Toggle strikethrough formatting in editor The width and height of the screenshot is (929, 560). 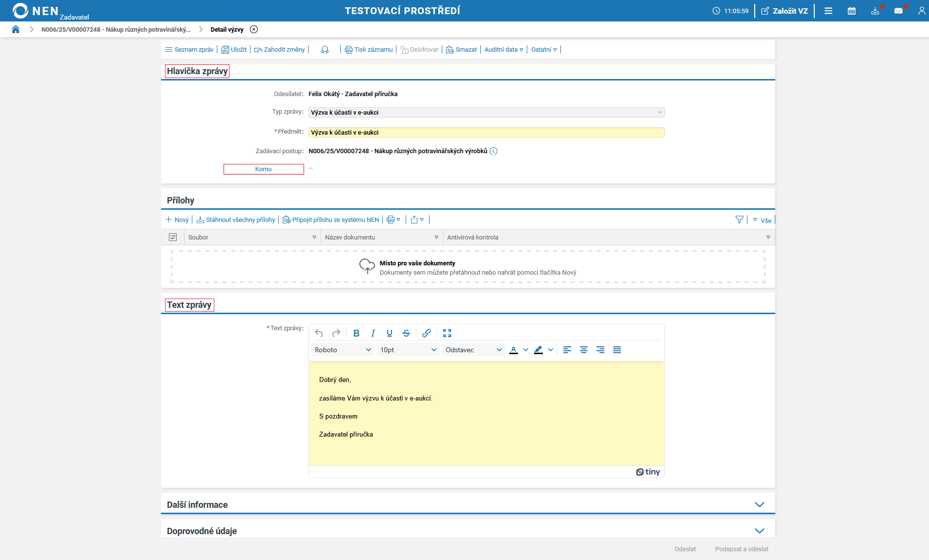coord(406,333)
